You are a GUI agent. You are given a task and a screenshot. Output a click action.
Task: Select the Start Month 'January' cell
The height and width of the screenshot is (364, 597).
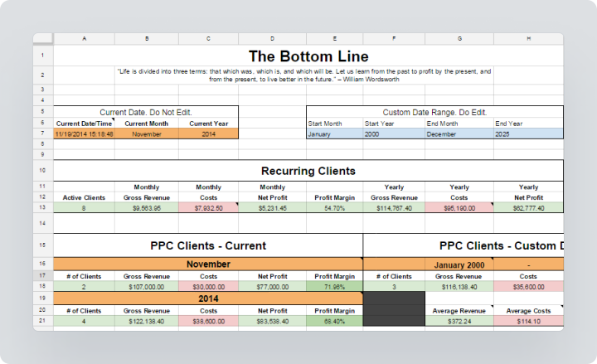tap(335, 133)
